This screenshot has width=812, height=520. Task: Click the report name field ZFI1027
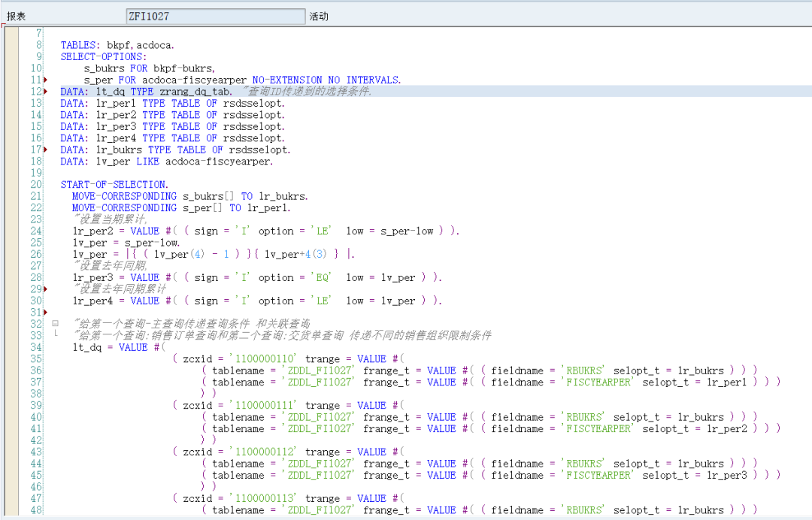tap(216, 17)
